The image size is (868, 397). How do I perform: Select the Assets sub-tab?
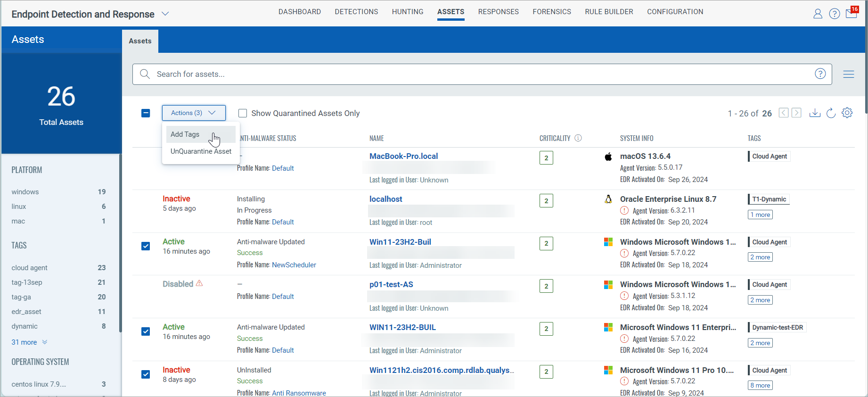click(x=140, y=41)
